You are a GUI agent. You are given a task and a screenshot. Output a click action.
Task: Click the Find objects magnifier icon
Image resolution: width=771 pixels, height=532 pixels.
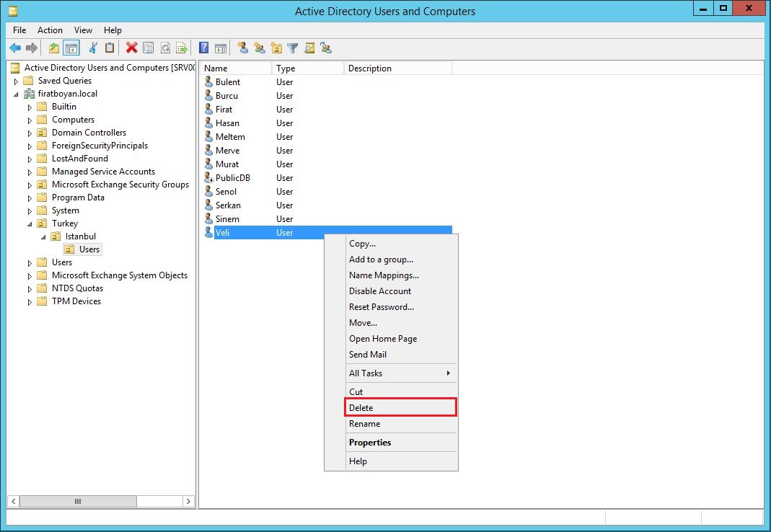click(x=309, y=48)
